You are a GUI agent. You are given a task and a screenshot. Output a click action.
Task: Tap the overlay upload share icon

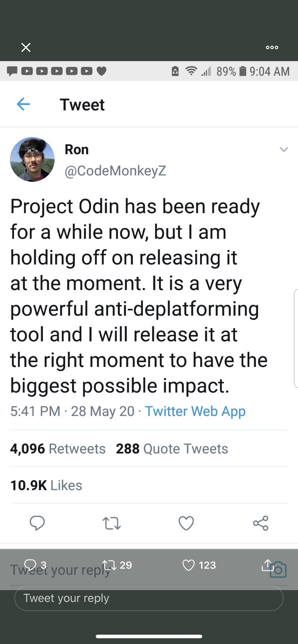tap(267, 565)
